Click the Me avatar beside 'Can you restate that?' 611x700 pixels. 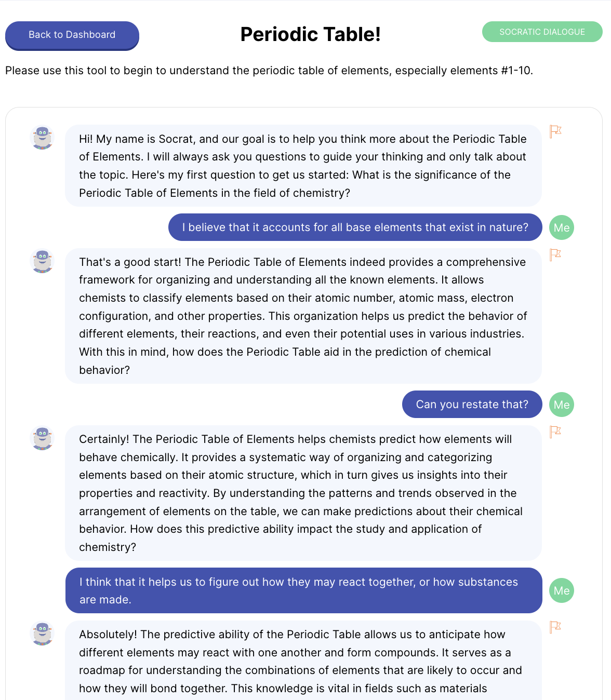562,405
